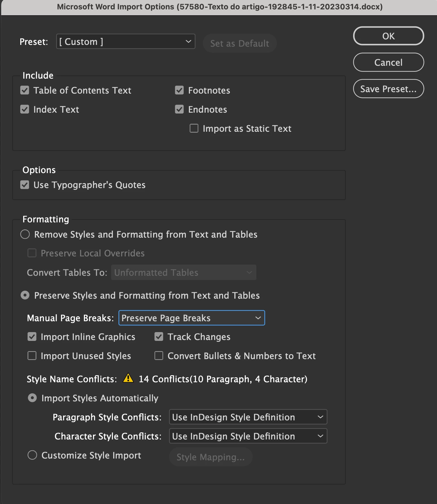Image resolution: width=437 pixels, height=504 pixels.
Task: Open the Save Preset dialog
Action: (388, 89)
